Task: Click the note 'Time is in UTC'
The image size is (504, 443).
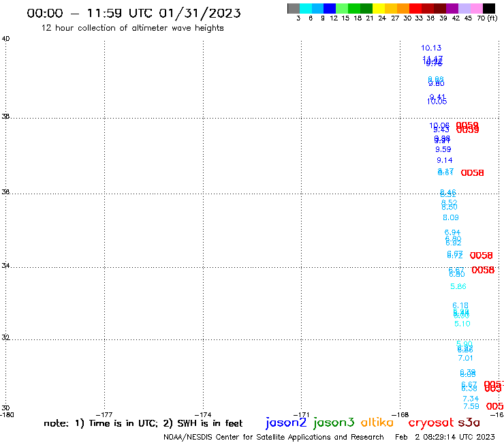Action: click(x=123, y=423)
